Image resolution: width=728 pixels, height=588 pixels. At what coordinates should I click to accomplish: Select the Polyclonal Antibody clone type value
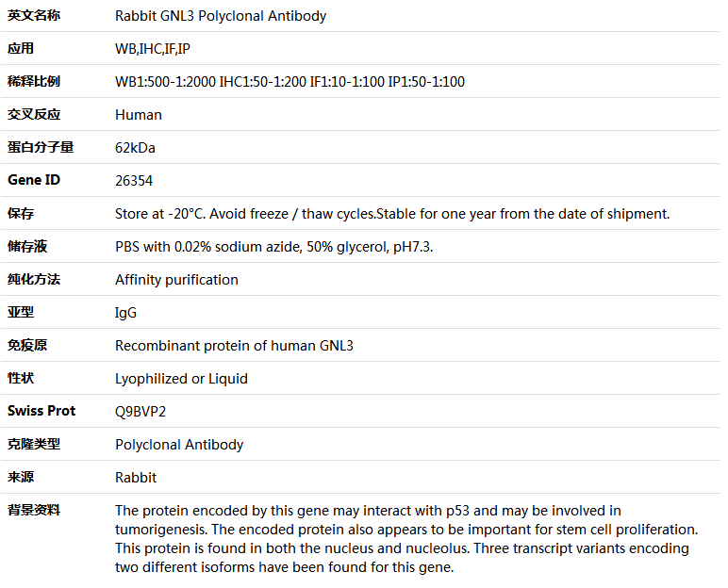(x=179, y=445)
